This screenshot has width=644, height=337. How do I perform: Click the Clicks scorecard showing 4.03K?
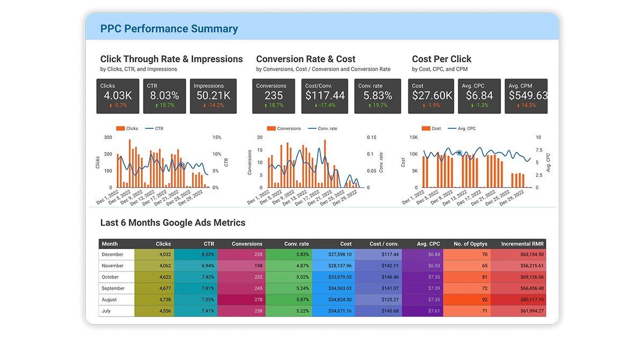119,96
